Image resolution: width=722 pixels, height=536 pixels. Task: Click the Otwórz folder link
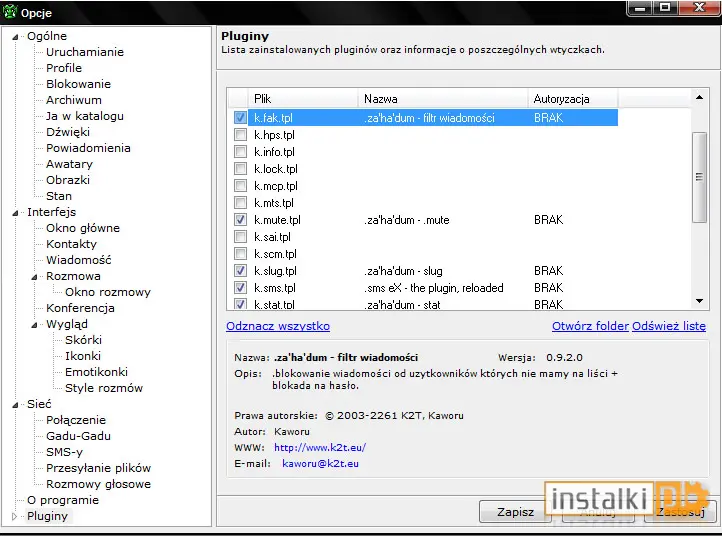590,326
